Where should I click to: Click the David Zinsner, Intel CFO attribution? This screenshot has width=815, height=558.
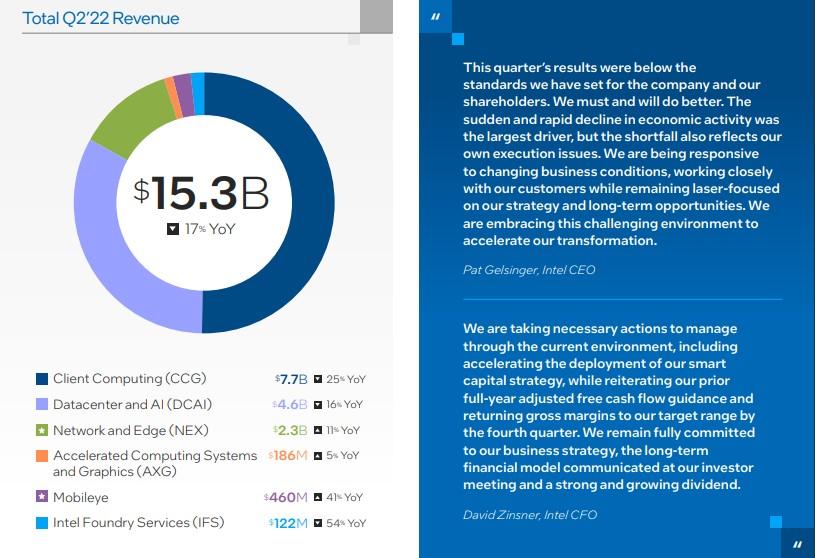click(x=531, y=515)
